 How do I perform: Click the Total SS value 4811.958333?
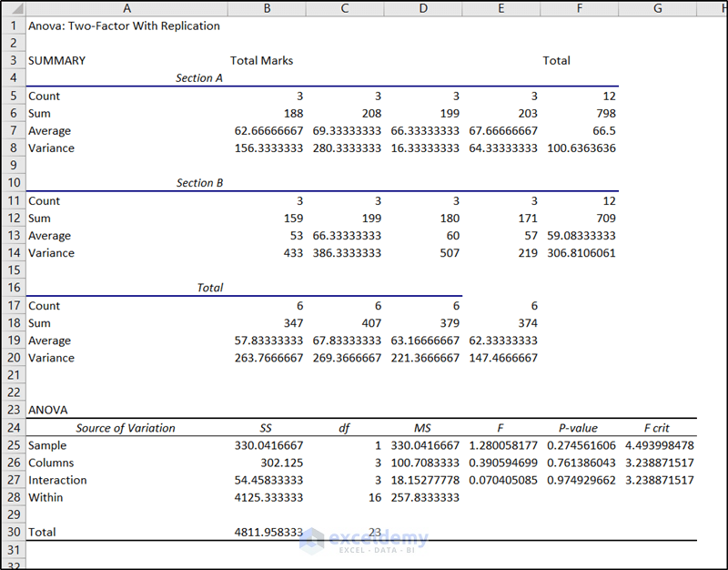(x=268, y=532)
